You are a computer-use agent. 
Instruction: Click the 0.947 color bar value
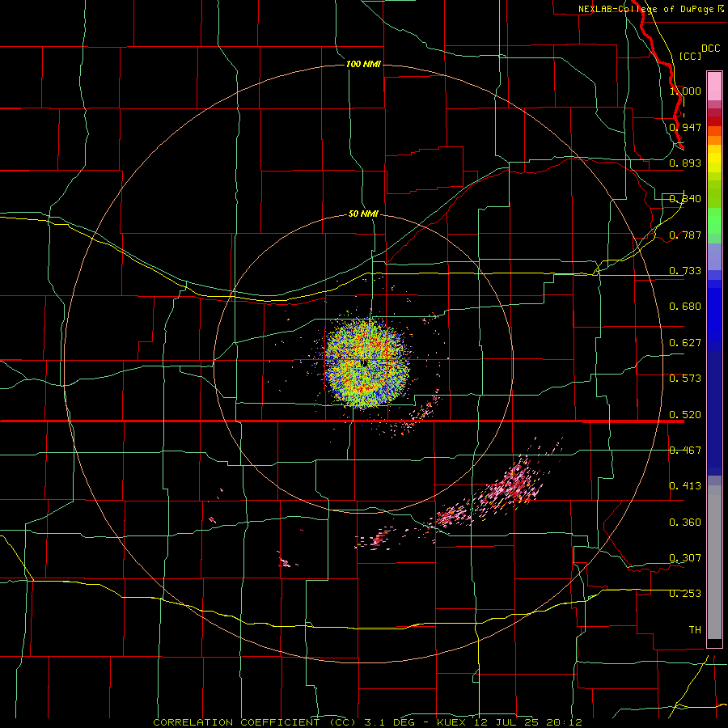click(685, 127)
